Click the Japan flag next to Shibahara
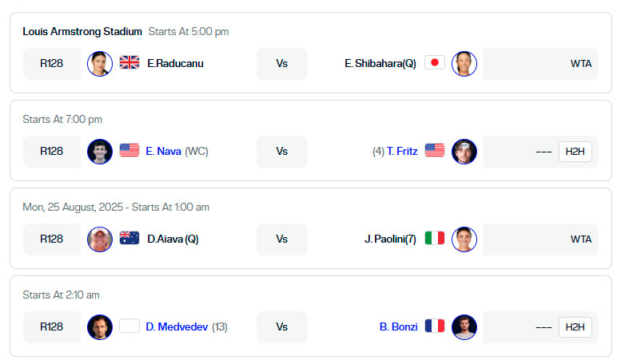The height and width of the screenshot is (364, 617). [435, 63]
